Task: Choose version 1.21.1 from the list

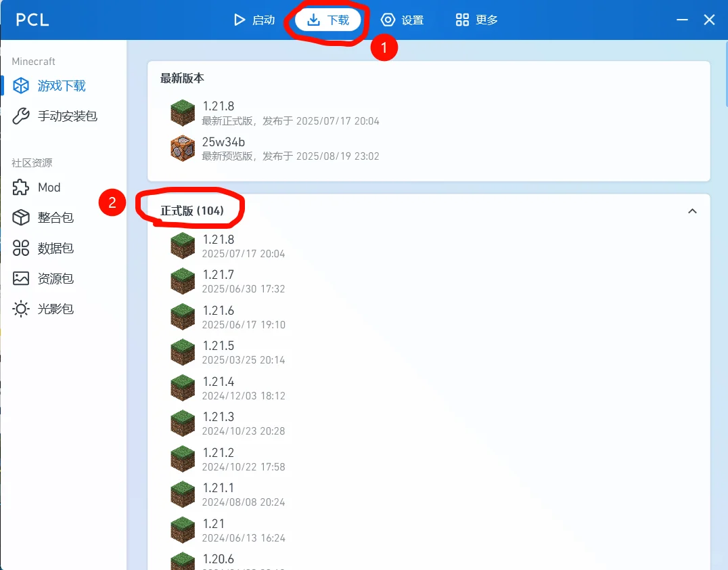Action: point(429,495)
